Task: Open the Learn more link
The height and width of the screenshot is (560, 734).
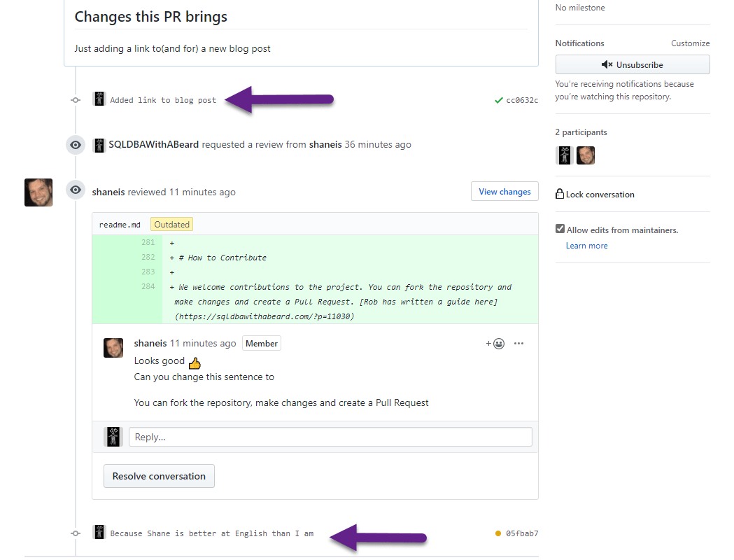Action: 586,246
